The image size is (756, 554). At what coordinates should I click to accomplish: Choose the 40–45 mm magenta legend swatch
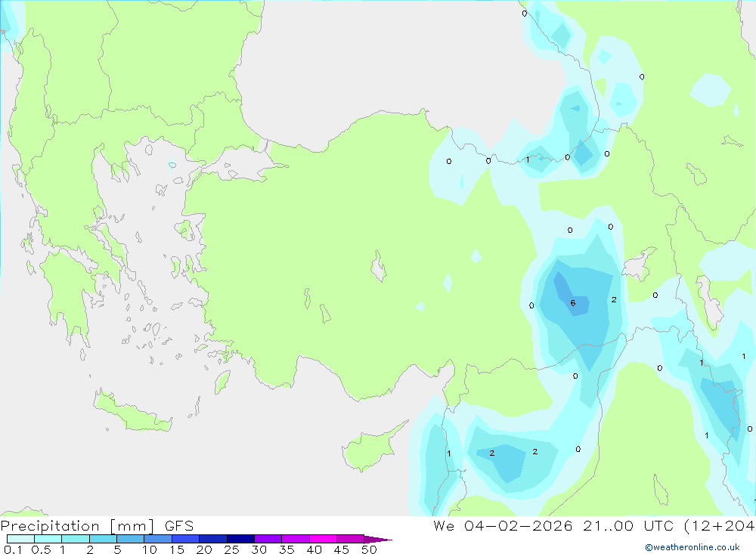click(323, 539)
